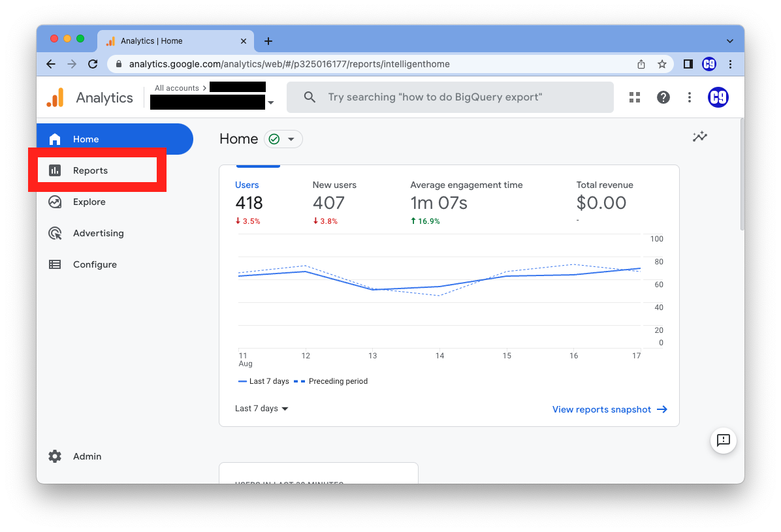Click the View reports snapshot link
The width and height of the screenshot is (781, 532).
[x=609, y=409]
